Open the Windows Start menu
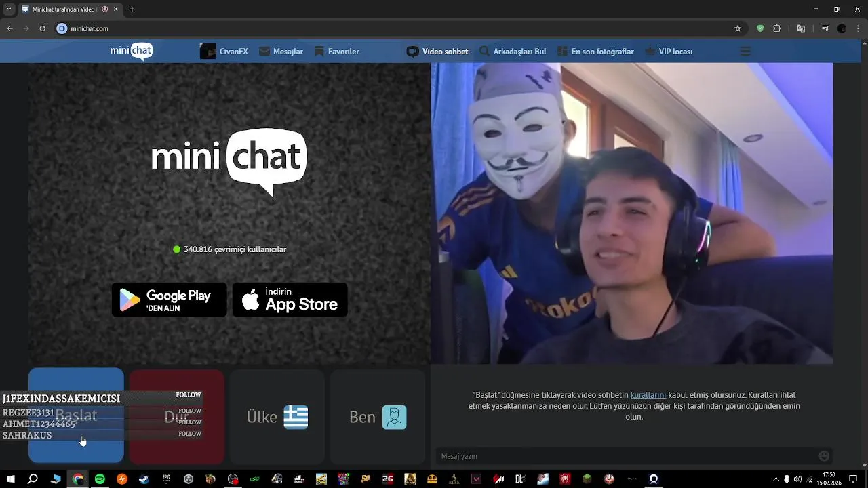Screen dimensions: 868x488 point(11,479)
